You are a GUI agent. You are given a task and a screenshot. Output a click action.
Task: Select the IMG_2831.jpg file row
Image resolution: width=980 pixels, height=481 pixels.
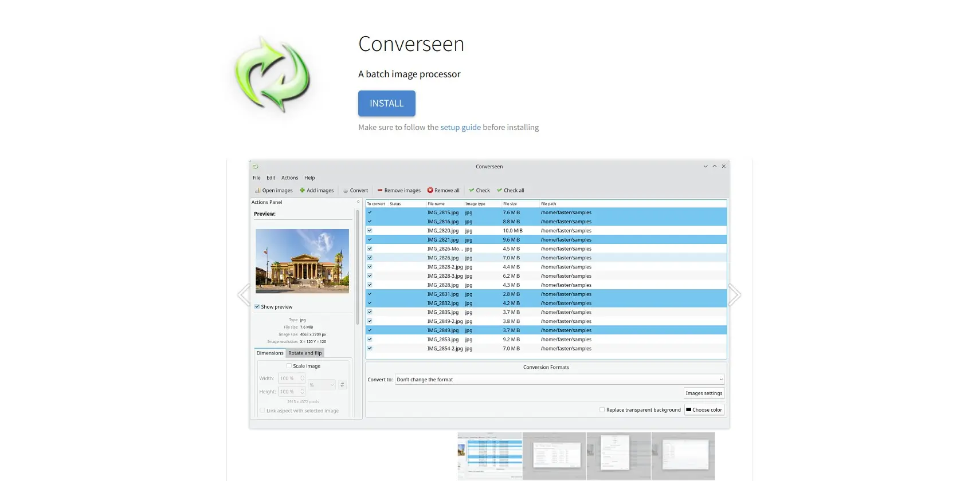coord(546,294)
